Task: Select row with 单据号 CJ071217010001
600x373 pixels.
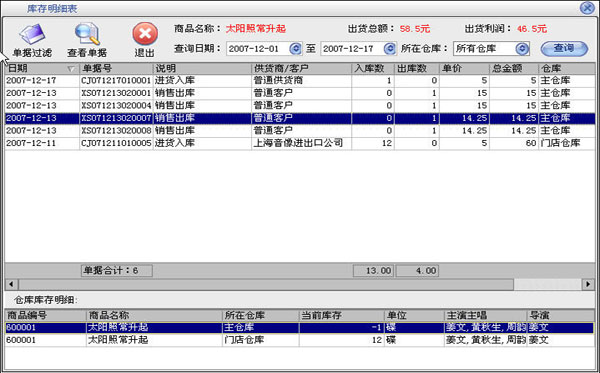Action: coord(300,81)
